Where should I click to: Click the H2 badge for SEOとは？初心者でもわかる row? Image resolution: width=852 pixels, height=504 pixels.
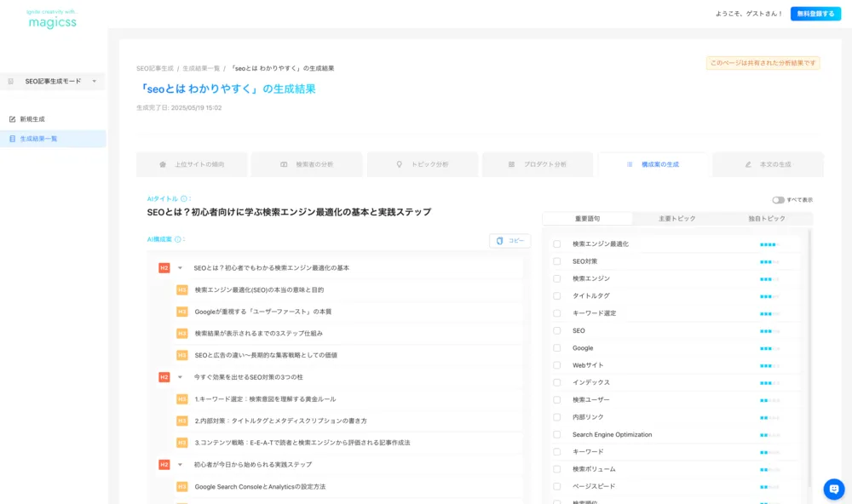click(x=164, y=267)
